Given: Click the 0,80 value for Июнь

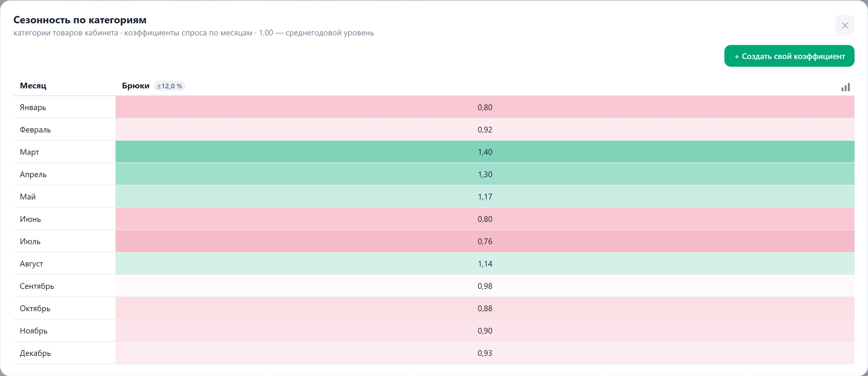Looking at the screenshot, I should point(485,219).
